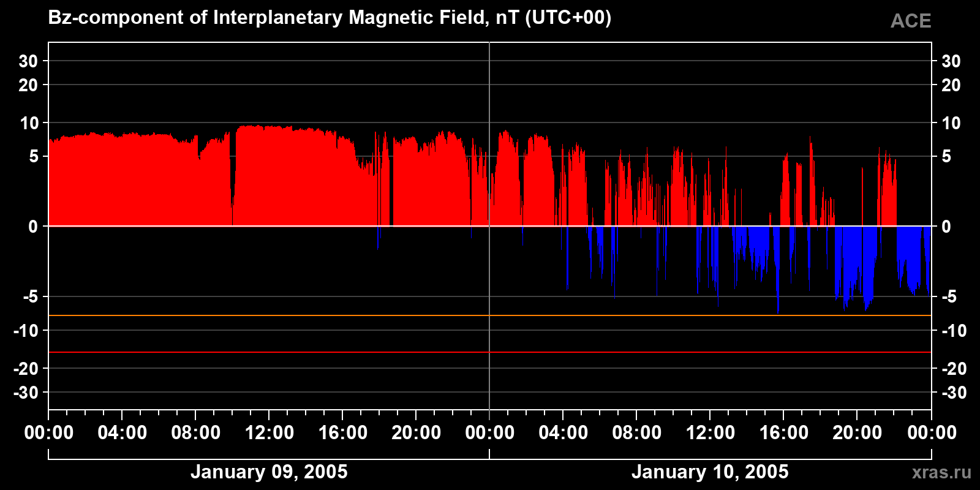Click the '12:00' time label under January 09
This screenshot has height=490, width=980.
[269, 433]
